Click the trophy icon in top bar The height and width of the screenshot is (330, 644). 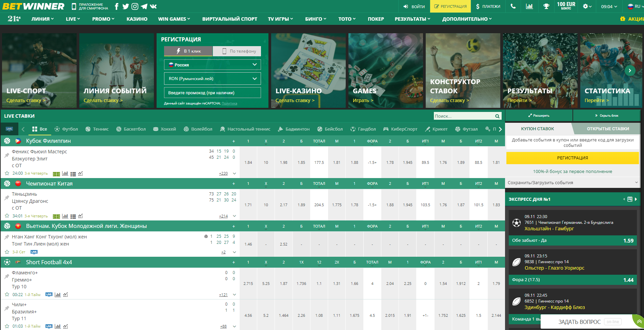546,6
